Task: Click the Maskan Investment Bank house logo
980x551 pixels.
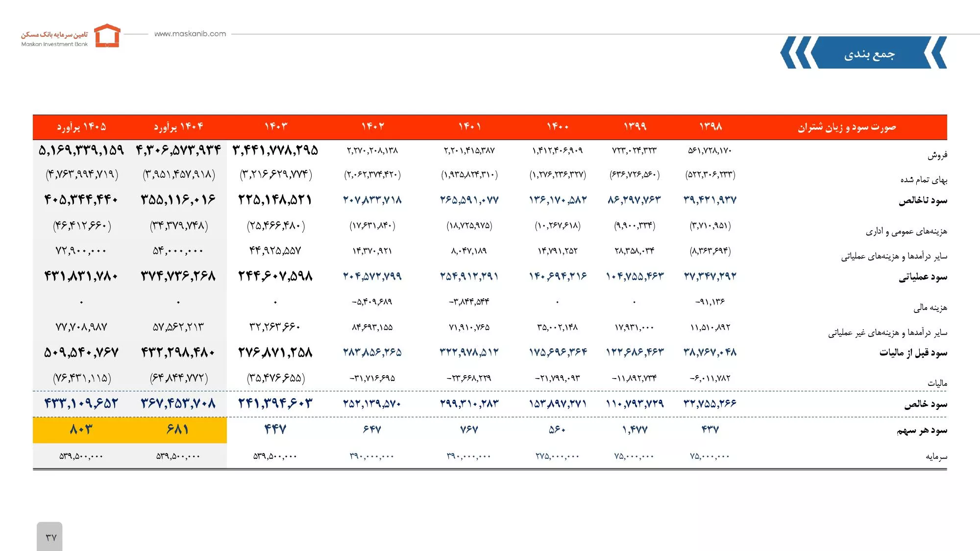Action: pos(107,36)
